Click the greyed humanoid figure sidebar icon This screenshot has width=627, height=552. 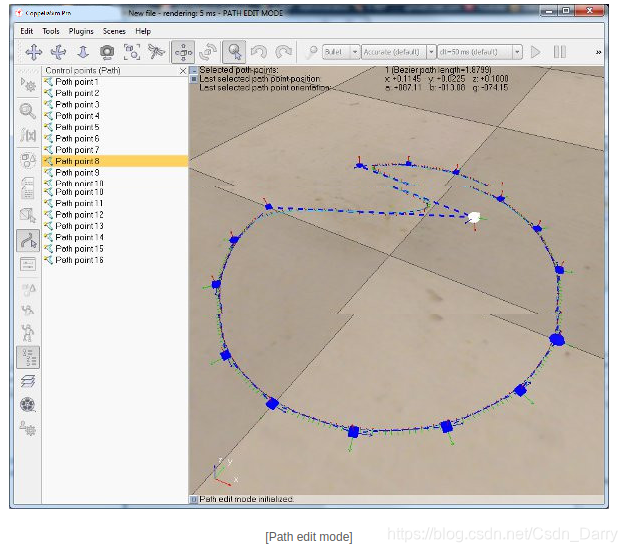point(28,333)
